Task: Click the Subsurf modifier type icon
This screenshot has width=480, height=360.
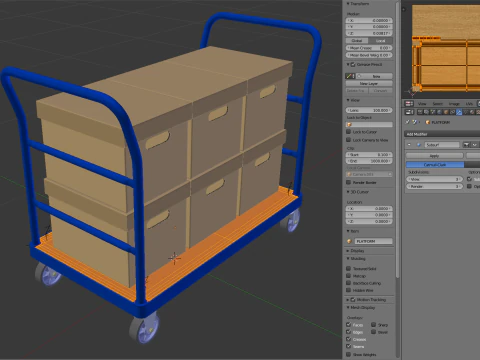Action: point(419,145)
